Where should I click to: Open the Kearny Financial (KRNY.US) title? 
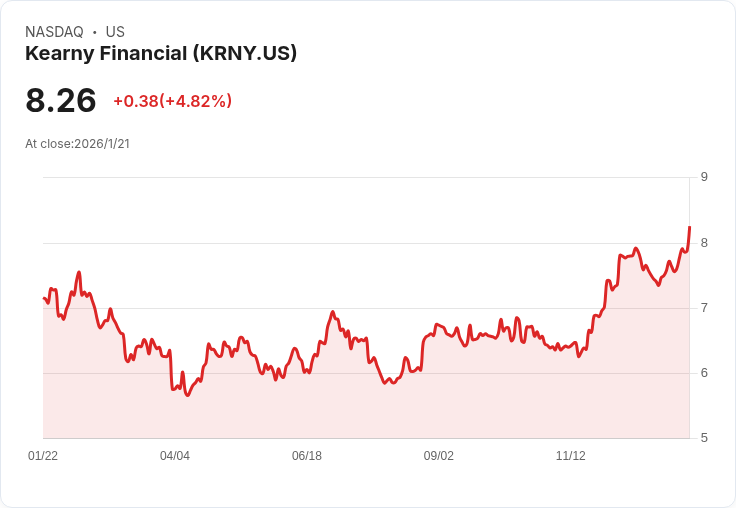(161, 54)
